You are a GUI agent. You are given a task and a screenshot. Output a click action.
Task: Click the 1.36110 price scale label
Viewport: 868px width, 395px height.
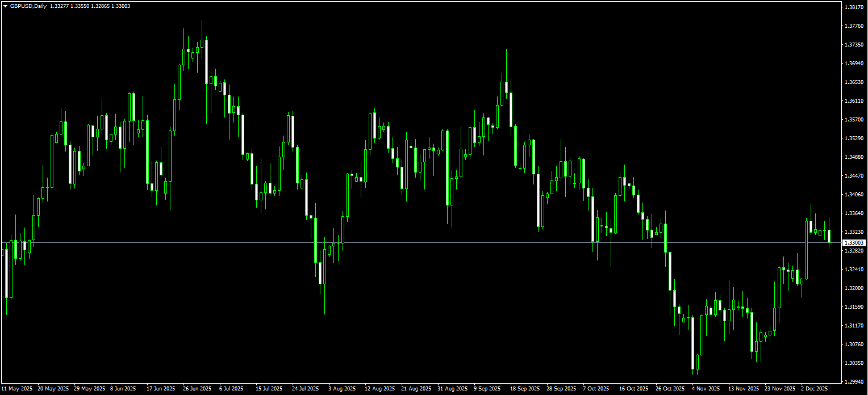click(854, 101)
